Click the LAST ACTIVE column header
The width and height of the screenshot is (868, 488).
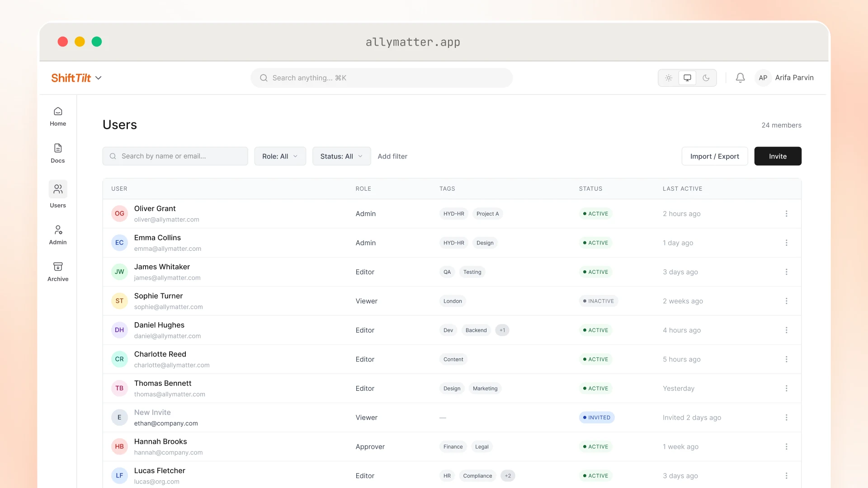(682, 189)
